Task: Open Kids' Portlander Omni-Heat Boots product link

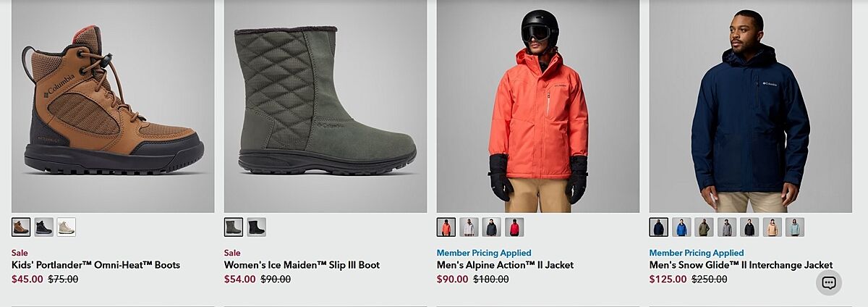Action: pyautogui.click(x=95, y=265)
